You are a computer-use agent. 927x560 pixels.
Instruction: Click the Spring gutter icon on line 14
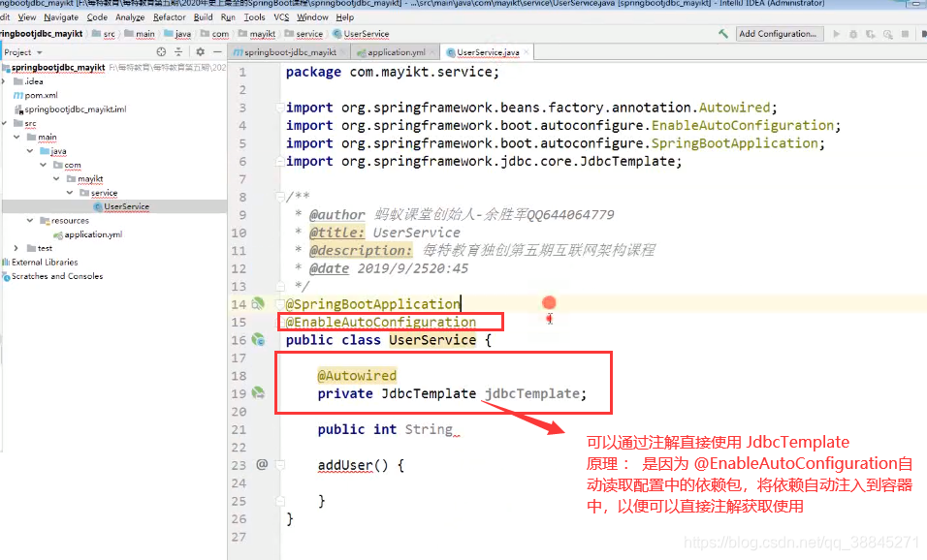tap(258, 303)
